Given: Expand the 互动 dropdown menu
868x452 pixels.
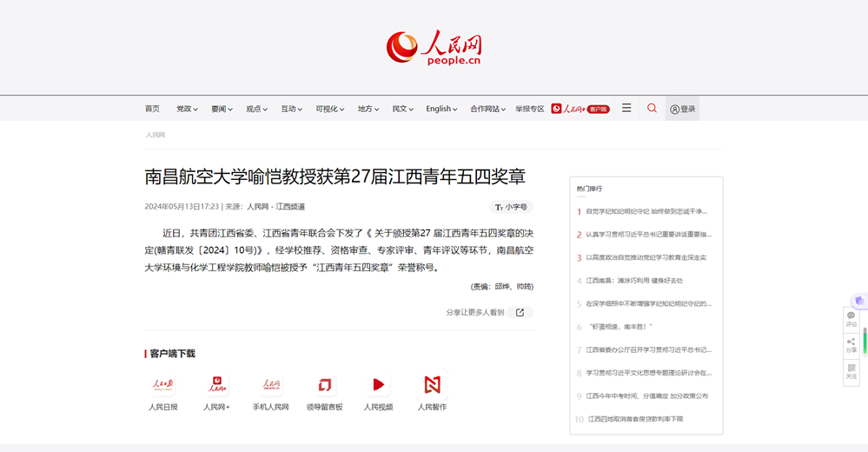Looking at the screenshot, I should [291, 110].
